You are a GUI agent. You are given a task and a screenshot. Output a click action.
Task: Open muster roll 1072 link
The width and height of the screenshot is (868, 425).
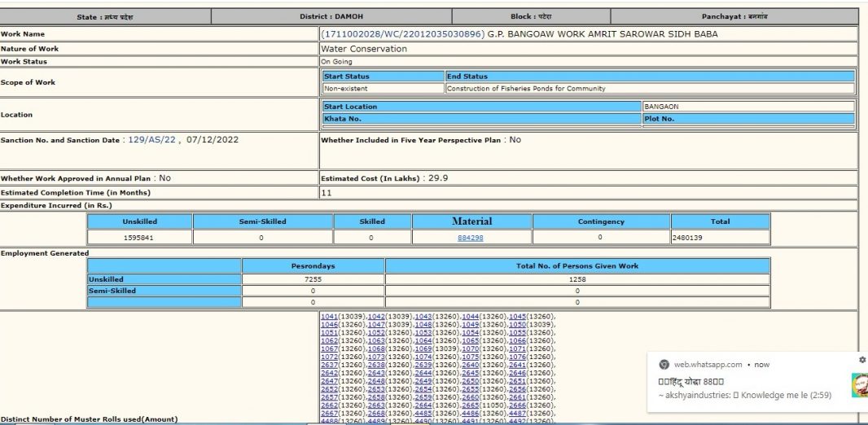pos(329,357)
